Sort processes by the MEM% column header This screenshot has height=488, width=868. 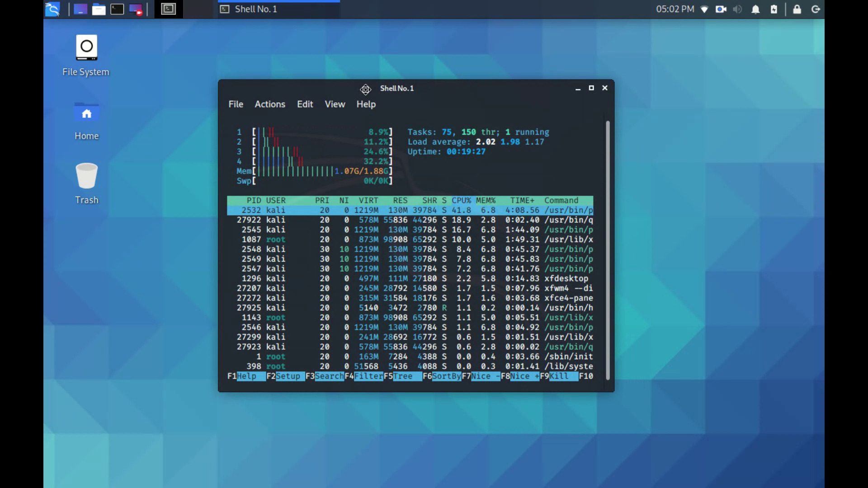coord(486,200)
